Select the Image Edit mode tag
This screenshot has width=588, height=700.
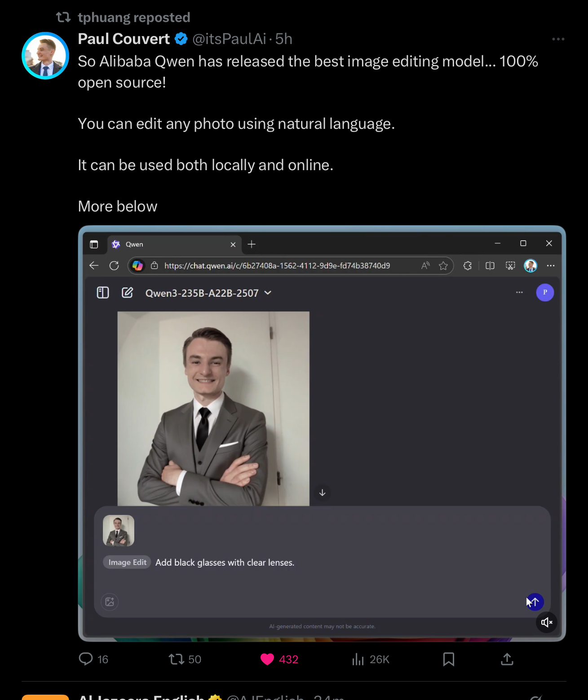127,563
